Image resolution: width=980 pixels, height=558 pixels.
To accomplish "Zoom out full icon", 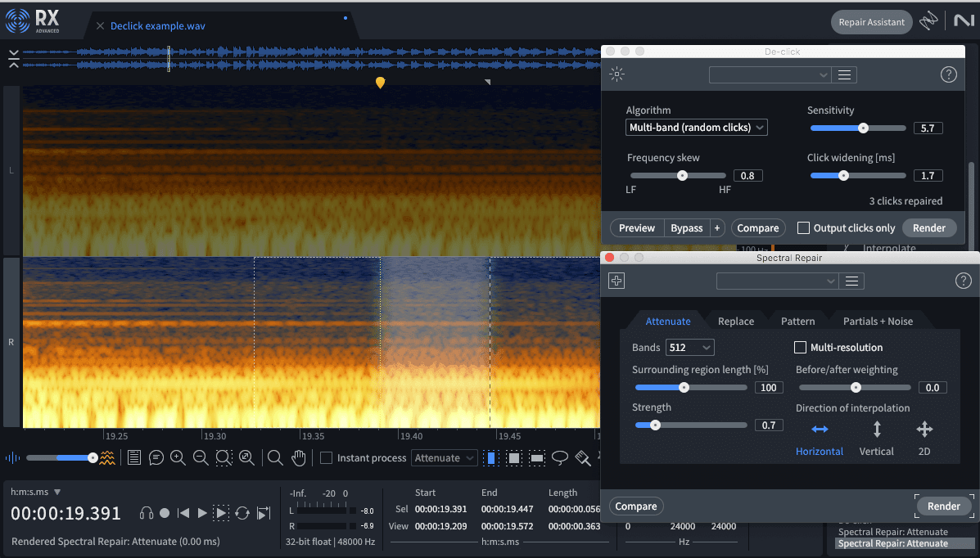I will click(x=246, y=458).
